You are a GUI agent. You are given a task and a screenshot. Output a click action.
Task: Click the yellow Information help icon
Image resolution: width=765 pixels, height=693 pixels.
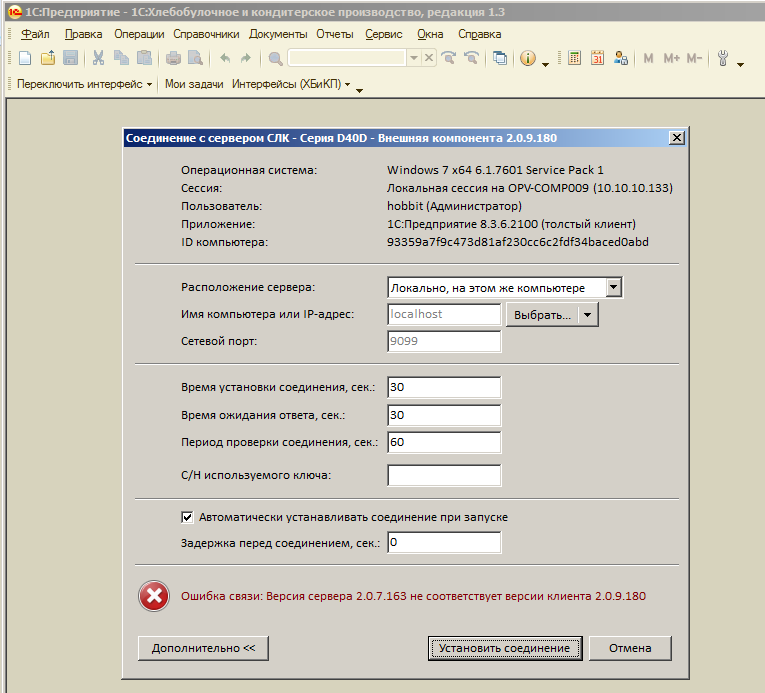[528, 58]
